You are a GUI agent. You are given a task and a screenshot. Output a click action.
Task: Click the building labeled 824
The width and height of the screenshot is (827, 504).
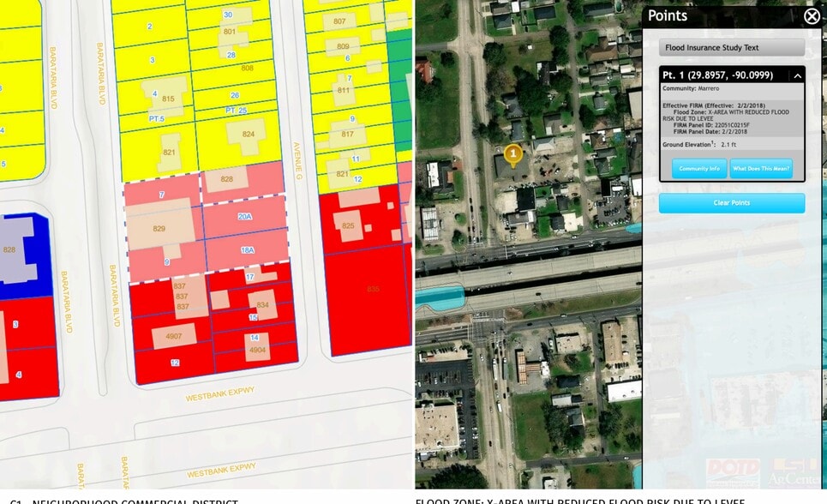[x=246, y=136]
